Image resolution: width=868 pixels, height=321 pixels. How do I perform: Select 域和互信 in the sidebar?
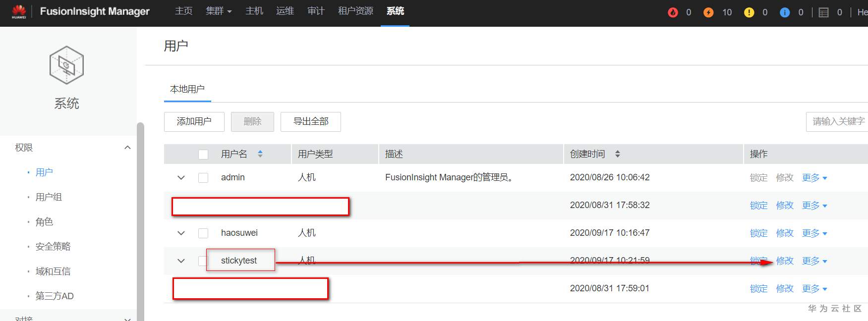pos(53,271)
